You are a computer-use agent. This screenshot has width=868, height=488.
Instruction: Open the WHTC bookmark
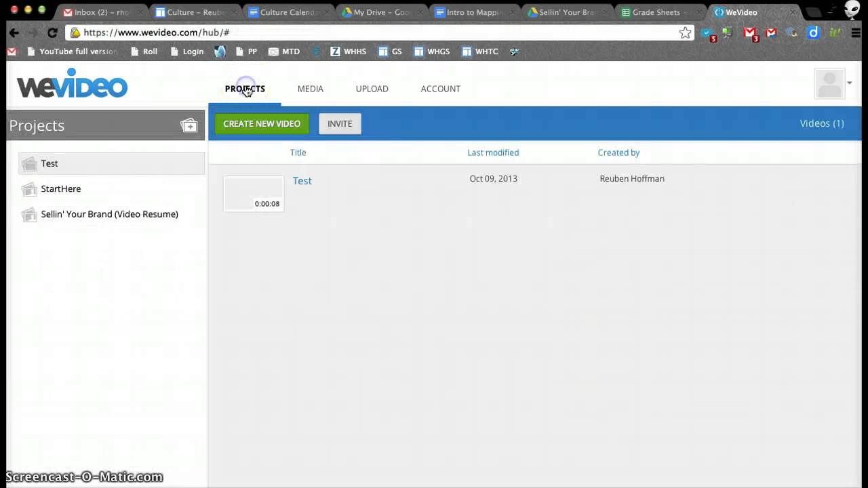tap(480, 52)
